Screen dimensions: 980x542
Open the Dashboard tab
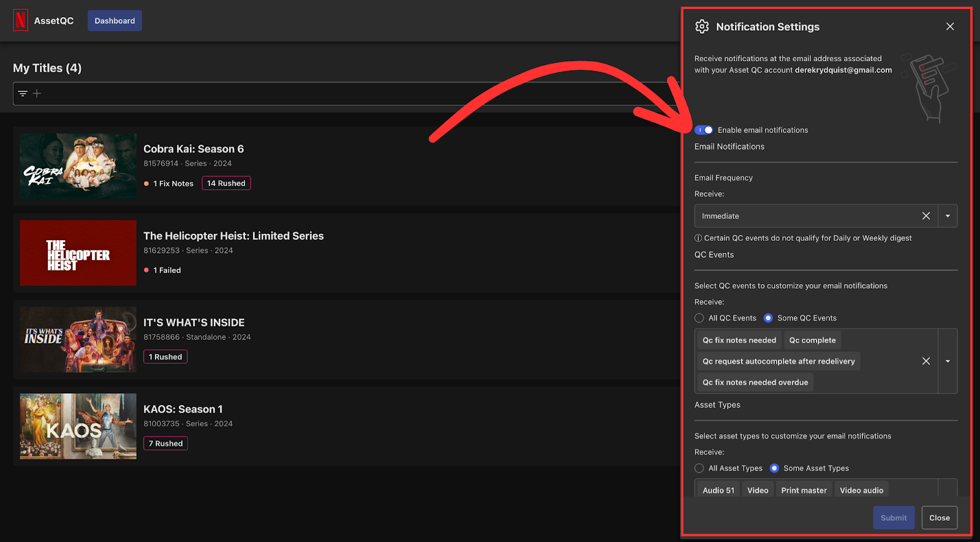point(115,21)
